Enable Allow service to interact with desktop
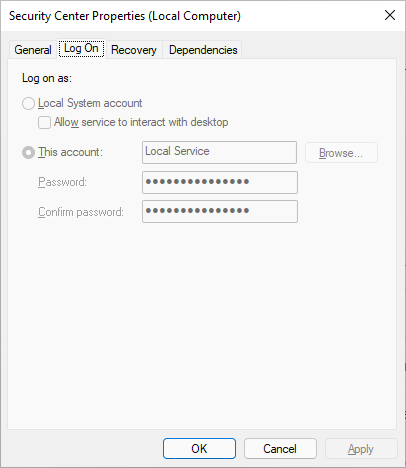This screenshot has width=406, height=468. [44, 122]
